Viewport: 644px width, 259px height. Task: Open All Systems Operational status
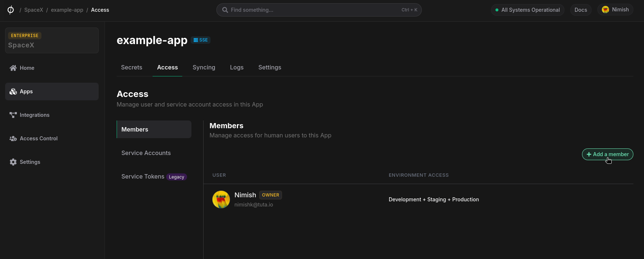click(527, 10)
